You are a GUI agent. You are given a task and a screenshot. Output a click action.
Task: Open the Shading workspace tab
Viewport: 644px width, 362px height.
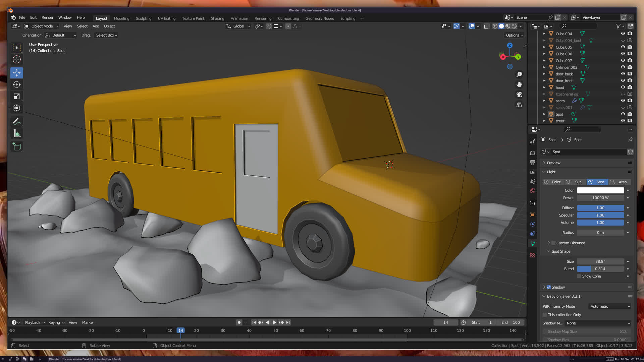pos(217,18)
